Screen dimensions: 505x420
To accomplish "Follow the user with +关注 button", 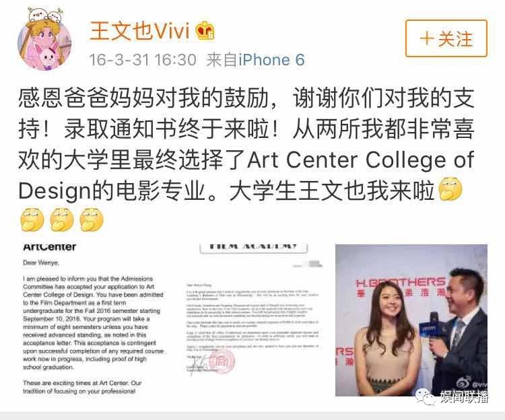I will (446, 38).
